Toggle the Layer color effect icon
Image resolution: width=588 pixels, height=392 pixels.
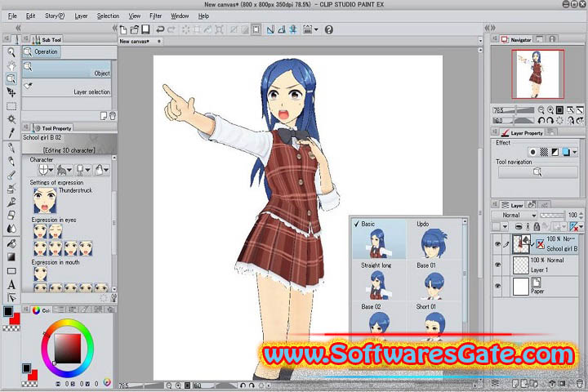566,152
